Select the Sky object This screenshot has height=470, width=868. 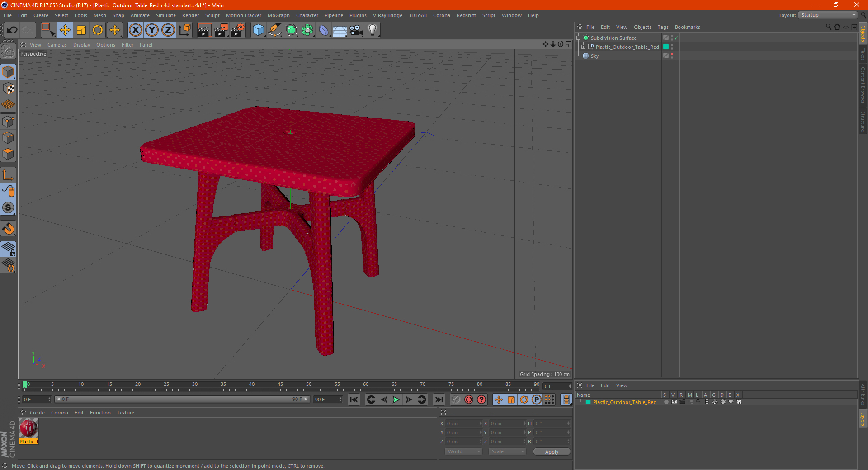click(594, 56)
